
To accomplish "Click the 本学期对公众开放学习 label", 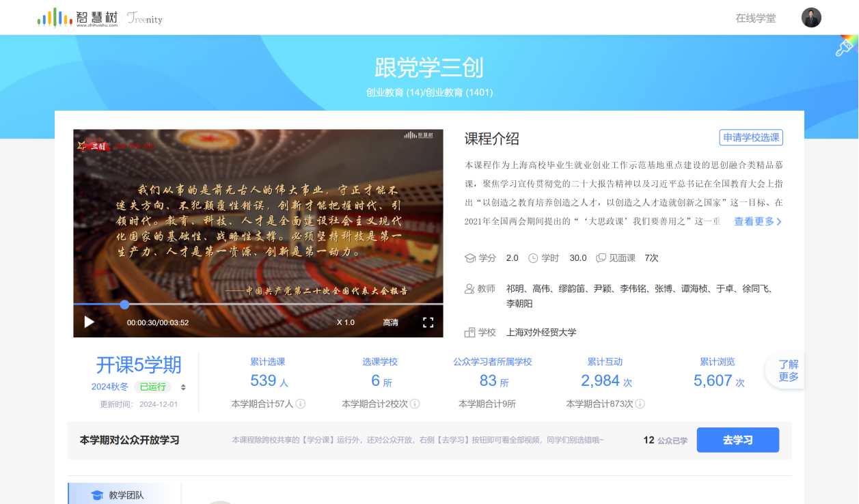I will 130,440.
